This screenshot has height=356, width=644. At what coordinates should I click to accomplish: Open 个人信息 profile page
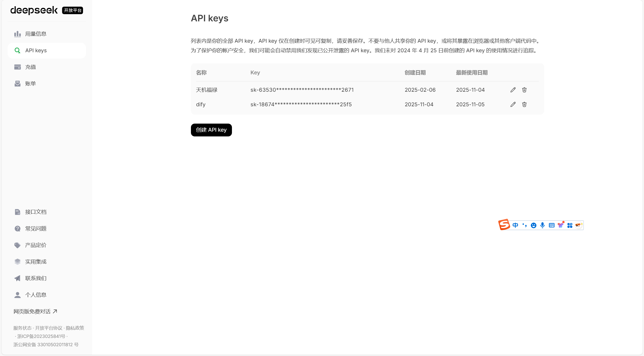tap(36, 295)
